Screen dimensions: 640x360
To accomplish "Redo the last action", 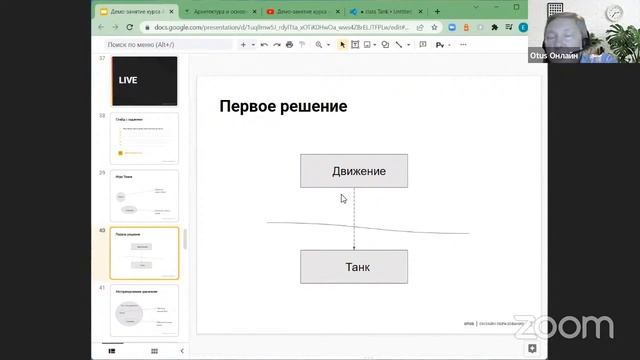I will [277, 44].
